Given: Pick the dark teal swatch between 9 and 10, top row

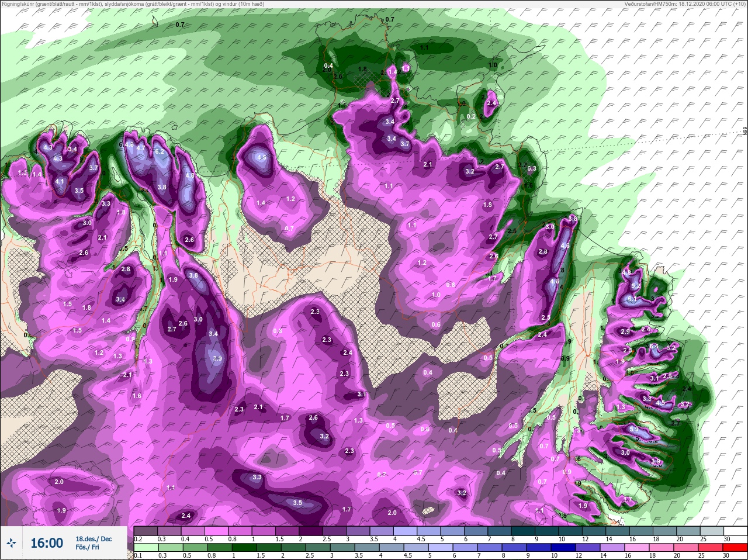Looking at the screenshot, I should point(546,531).
